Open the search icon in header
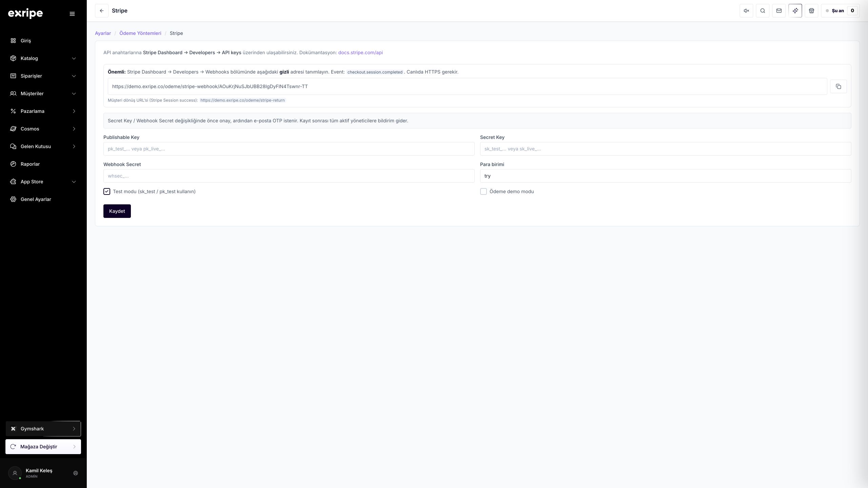Screen dimensions: 868x488 tap(763, 11)
